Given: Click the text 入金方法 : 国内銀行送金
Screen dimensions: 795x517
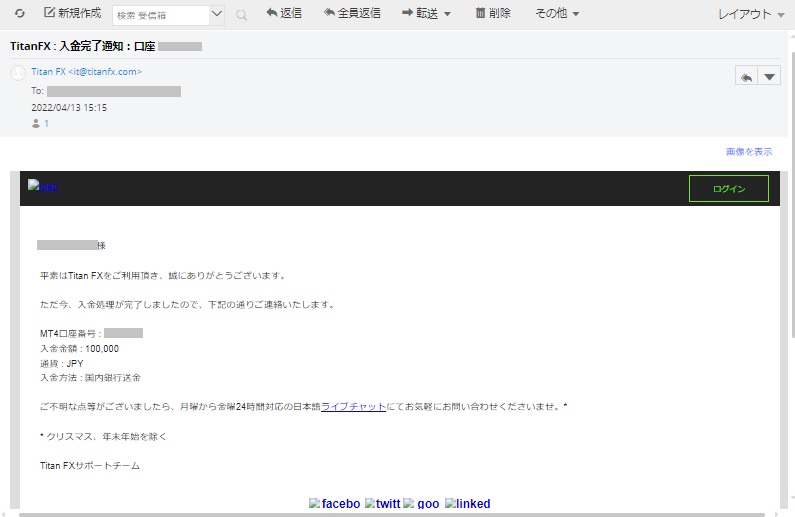Looking at the screenshot, I should (90, 378).
